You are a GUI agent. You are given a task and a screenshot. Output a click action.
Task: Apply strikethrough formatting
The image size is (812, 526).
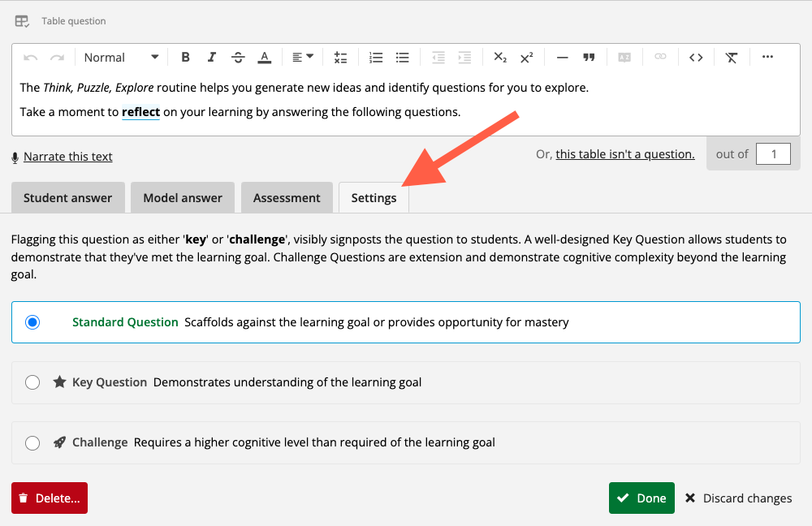click(238, 57)
